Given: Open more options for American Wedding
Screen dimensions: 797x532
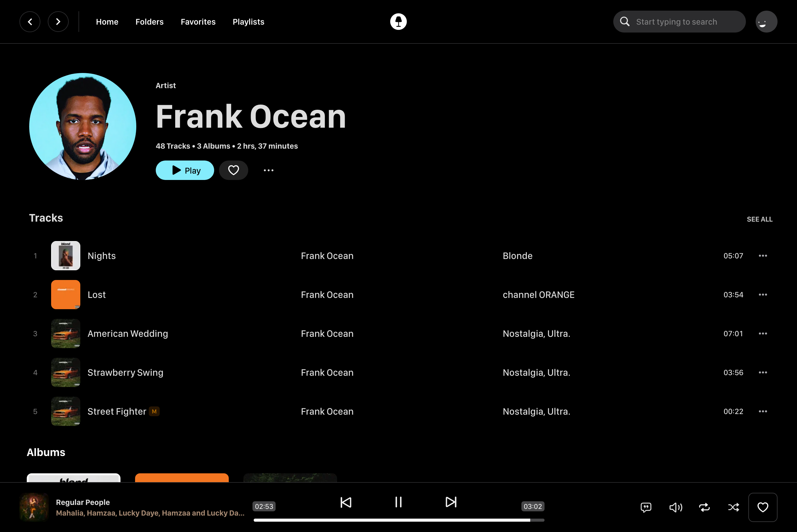Looking at the screenshot, I should pos(763,333).
